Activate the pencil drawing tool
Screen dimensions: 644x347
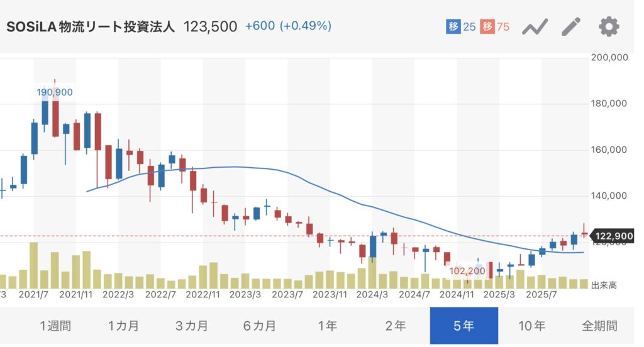point(571,27)
